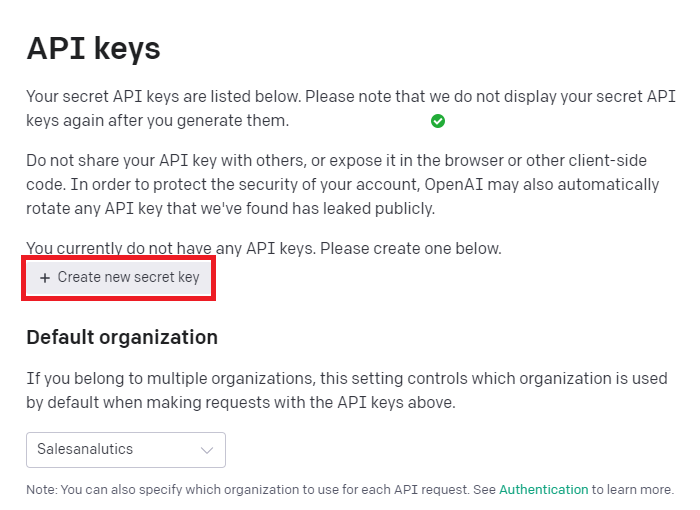700x510 pixels.
Task: Open the Authentication documentation link
Action: point(543,490)
